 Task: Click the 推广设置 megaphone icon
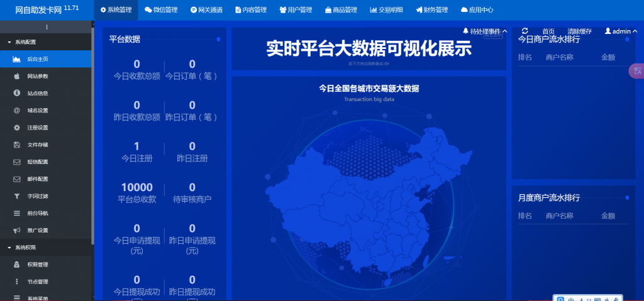17,230
